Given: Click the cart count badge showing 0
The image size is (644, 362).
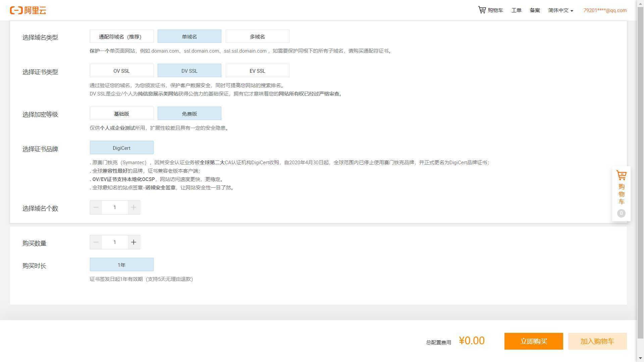Looking at the screenshot, I should (x=621, y=213).
